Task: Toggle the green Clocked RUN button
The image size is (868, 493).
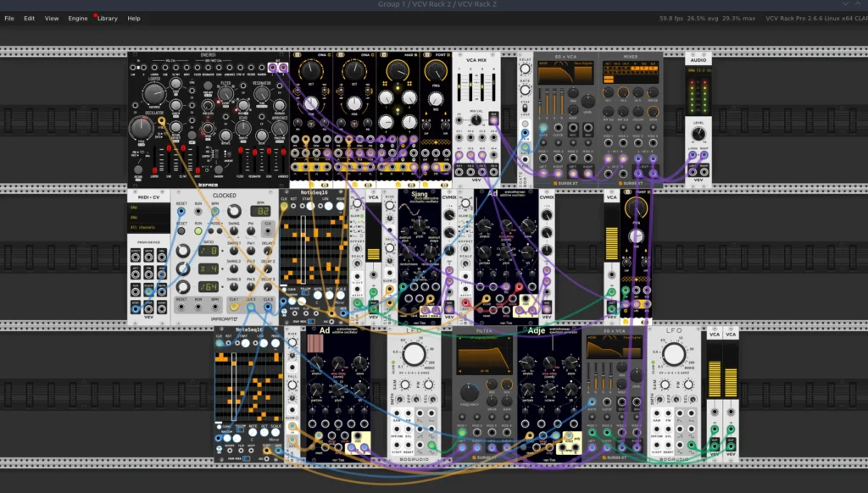Action: [x=198, y=230]
